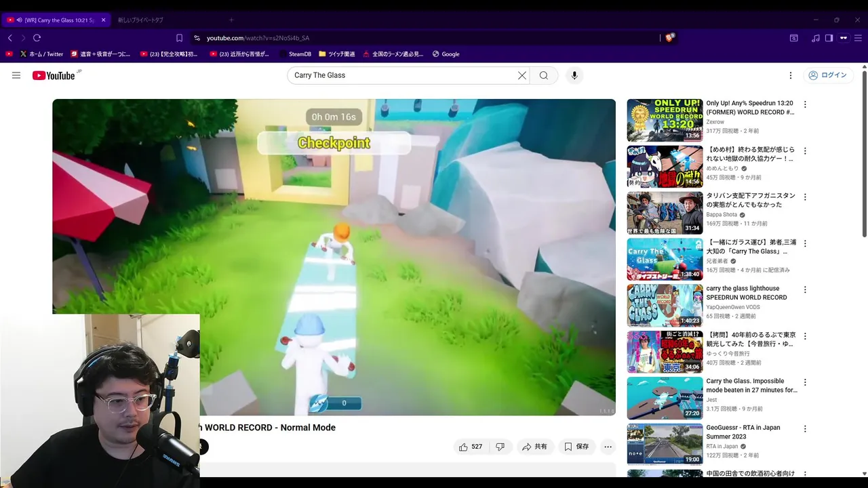
Task: Click the scrollbar down arrow
Action: pos(864,473)
